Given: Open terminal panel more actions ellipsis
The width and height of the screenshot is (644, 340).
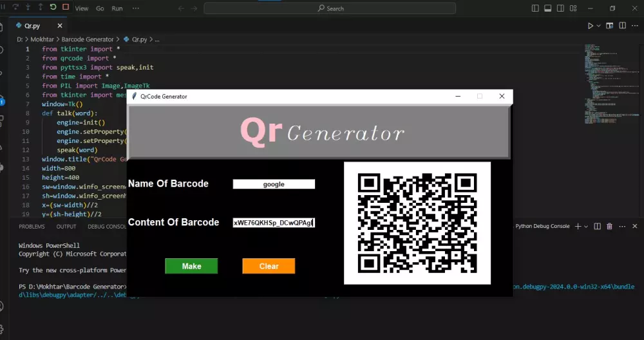Looking at the screenshot, I should (x=622, y=226).
